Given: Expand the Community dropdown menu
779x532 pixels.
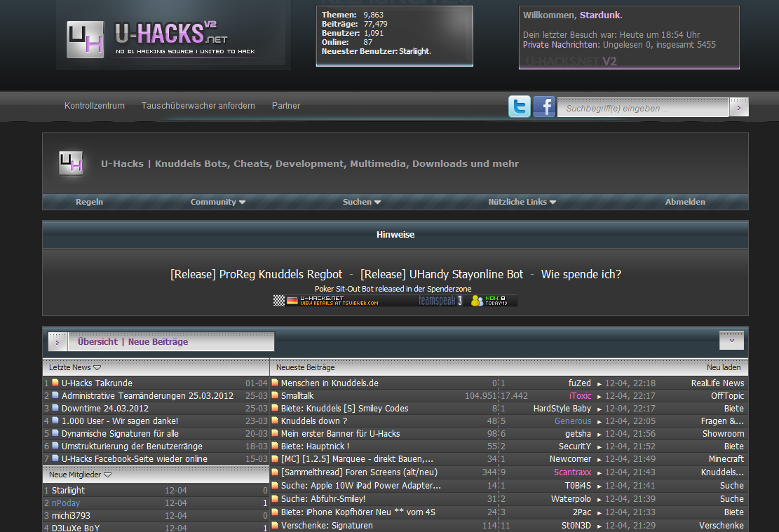Looking at the screenshot, I should coord(218,202).
